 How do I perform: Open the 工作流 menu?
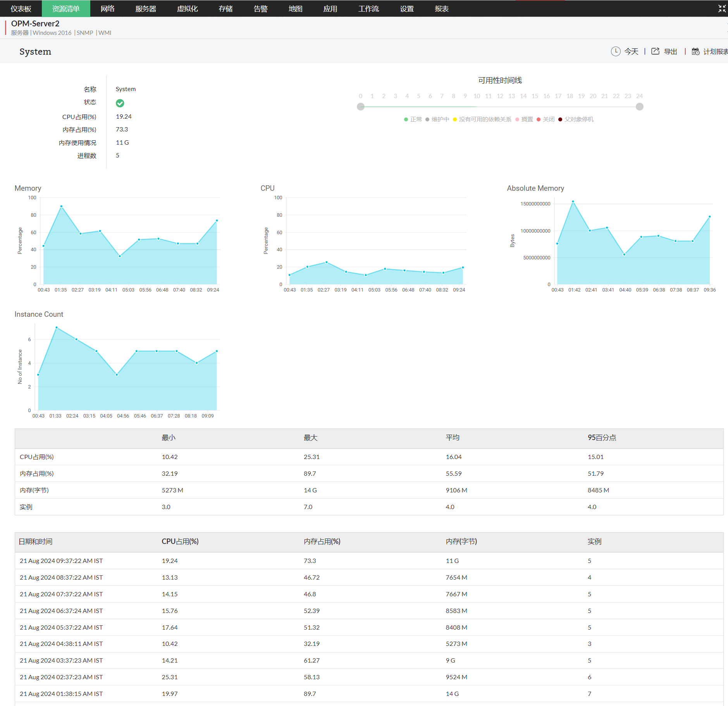pos(369,9)
